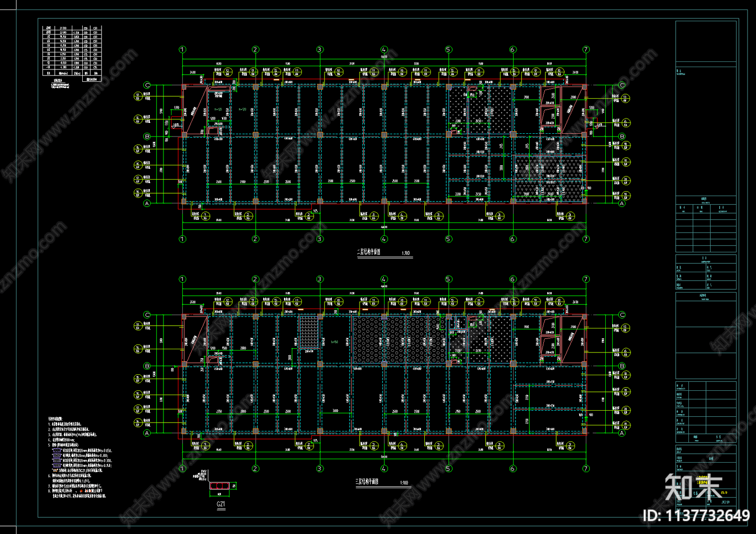Select axis bubble 4 directly below the second-floor plan

pyautogui.click(x=384, y=239)
